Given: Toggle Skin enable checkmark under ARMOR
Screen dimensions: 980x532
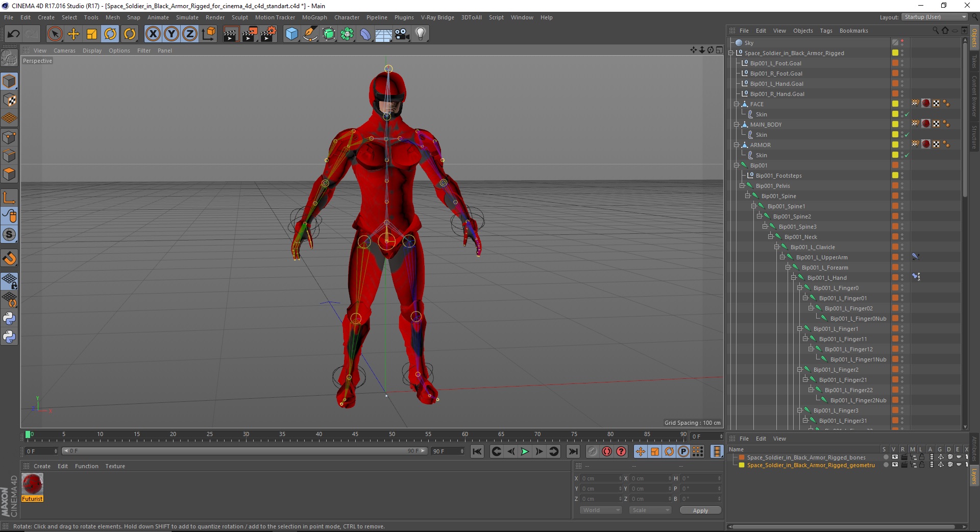Looking at the screenshot, I should pos(906,155).
